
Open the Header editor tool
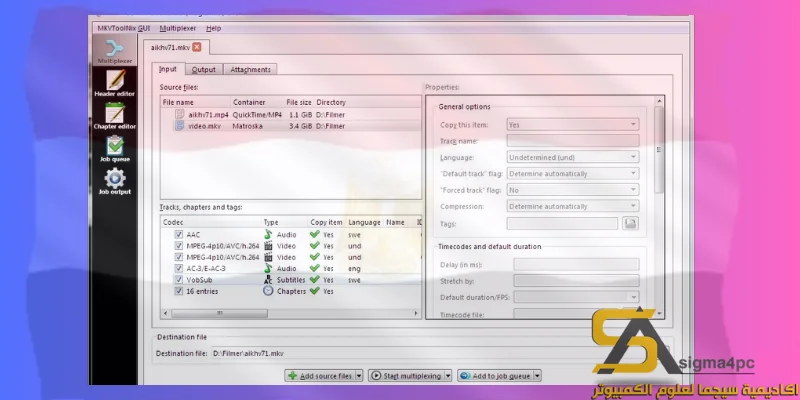point(115,84)
